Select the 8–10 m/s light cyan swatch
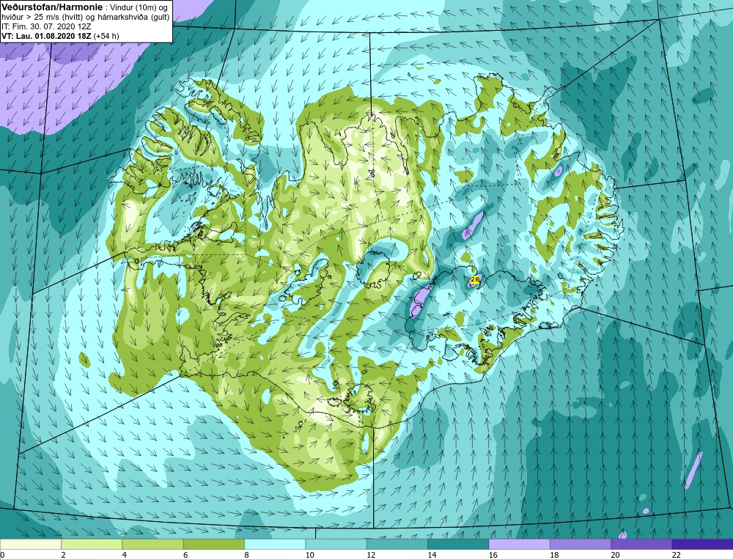The image size is (733, 560). point(275,545)
